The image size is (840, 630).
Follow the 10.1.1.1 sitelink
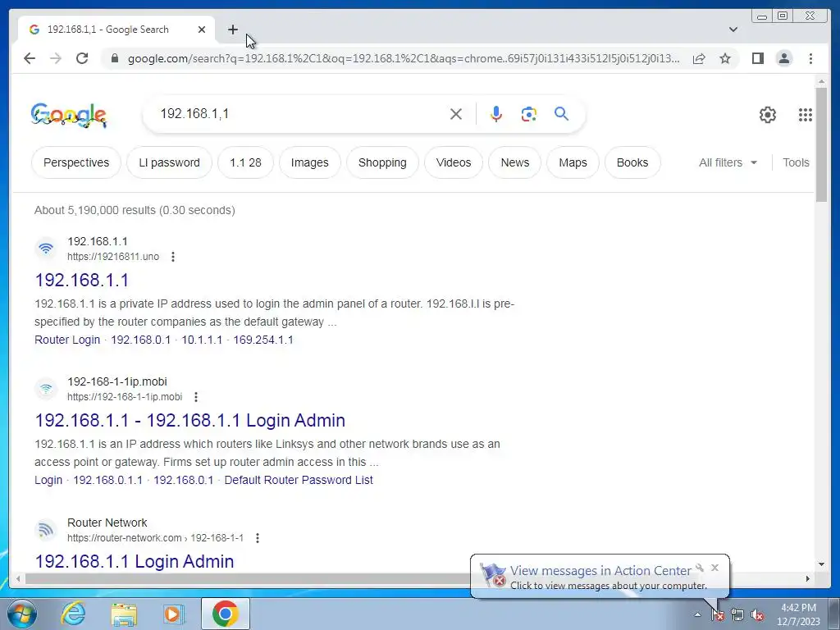[x=202, y=340]
